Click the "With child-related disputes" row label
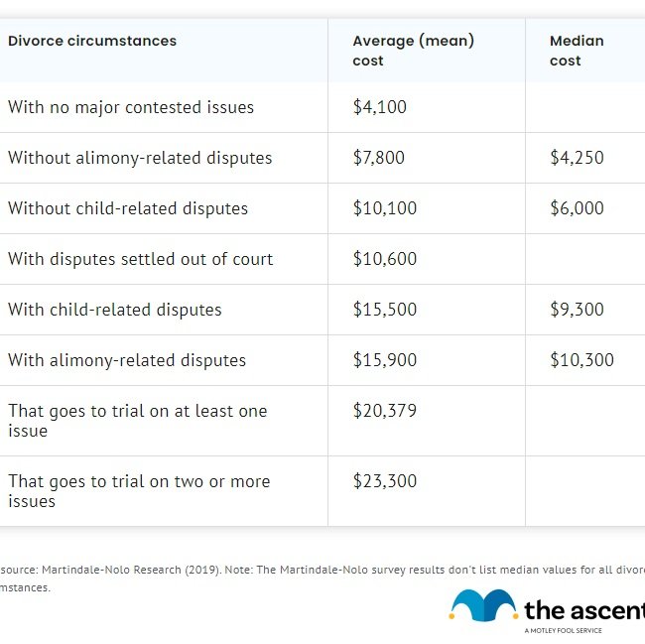 115,310
